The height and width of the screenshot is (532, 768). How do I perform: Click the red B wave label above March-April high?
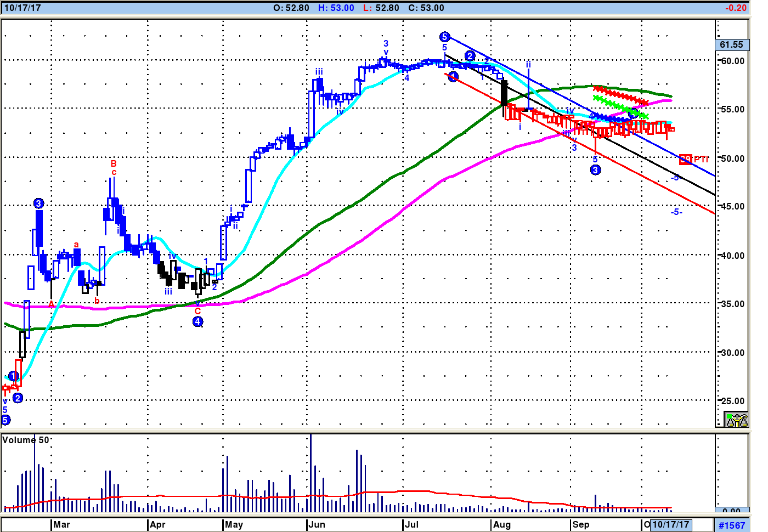pos(114,163)
